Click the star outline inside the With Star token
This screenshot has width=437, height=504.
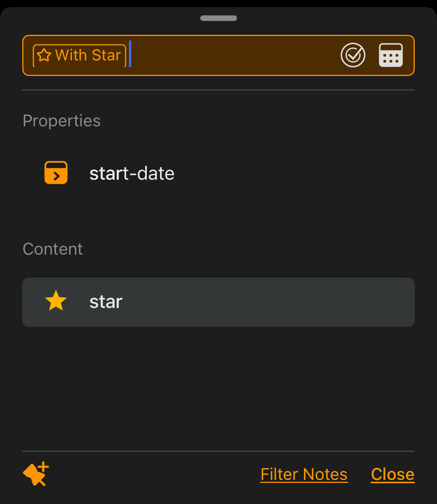(44, 55)
